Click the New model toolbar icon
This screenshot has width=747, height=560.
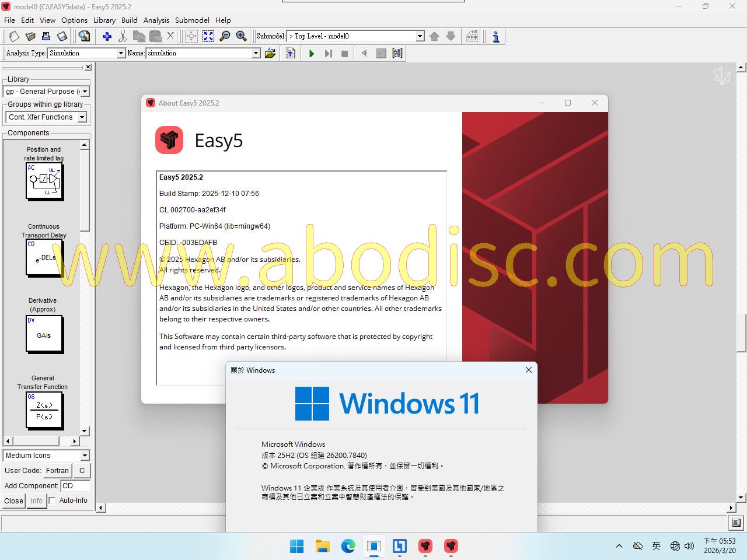(x=14, y=36)
